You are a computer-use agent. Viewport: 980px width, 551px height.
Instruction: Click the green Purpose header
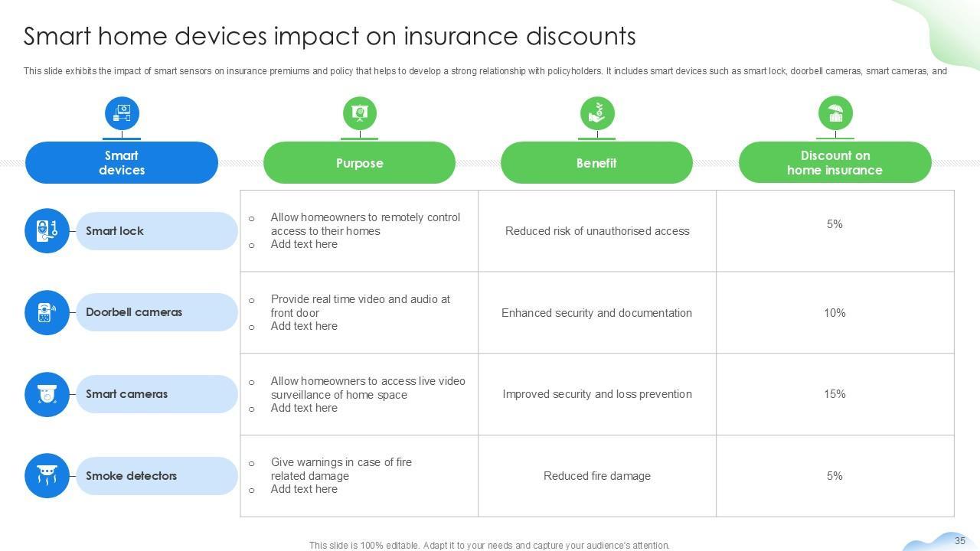[359, 162]
